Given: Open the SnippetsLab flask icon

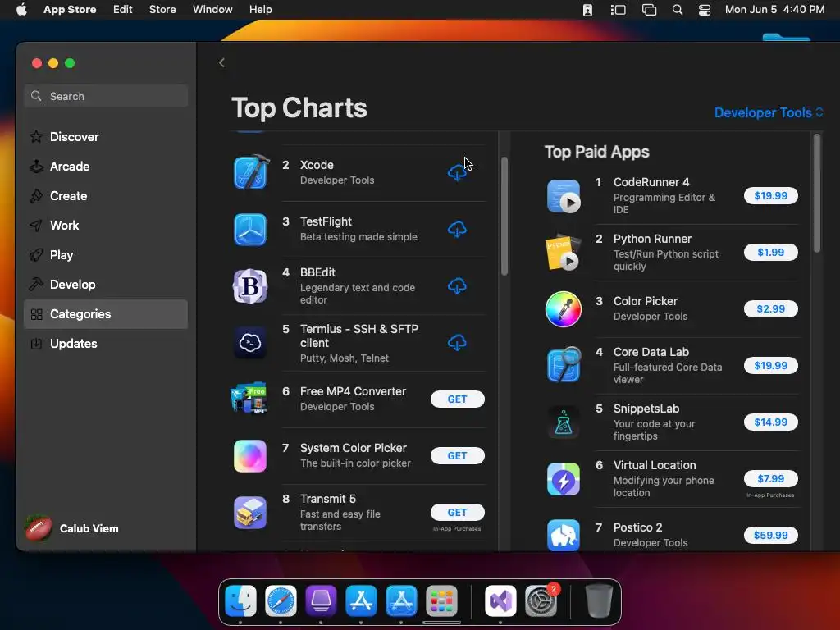Looking at the screenshot, I should [563, 422].
